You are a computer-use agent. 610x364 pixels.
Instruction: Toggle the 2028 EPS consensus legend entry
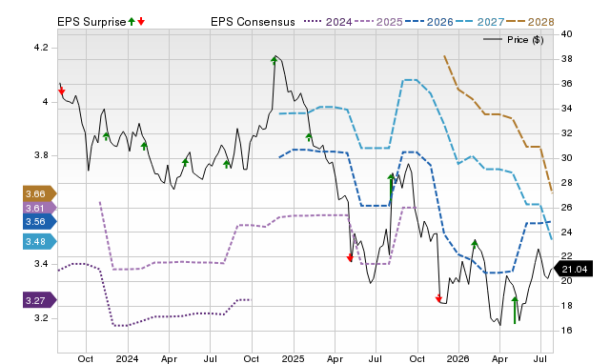tap(530, 22)
